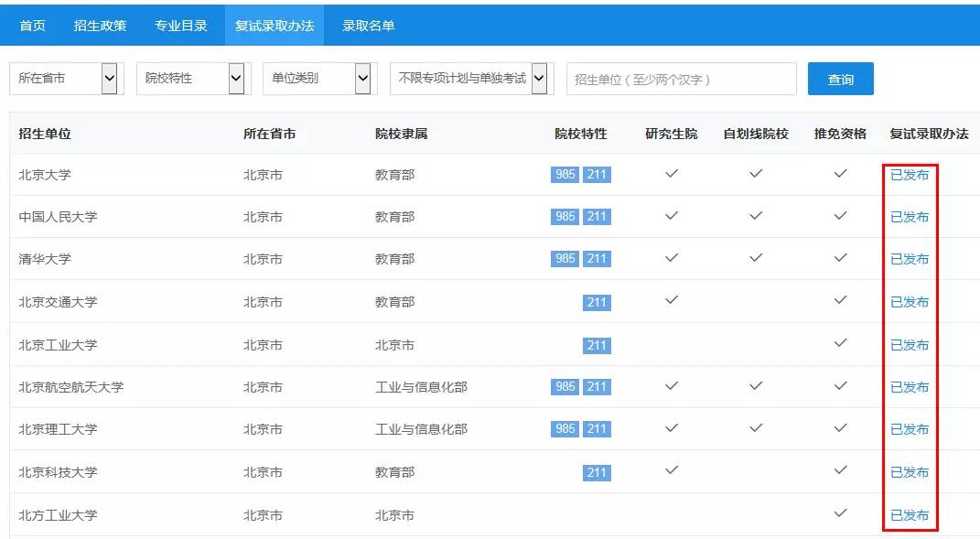
Task: Open 已发布 link for 清华大学
Action: coord(910,259)
